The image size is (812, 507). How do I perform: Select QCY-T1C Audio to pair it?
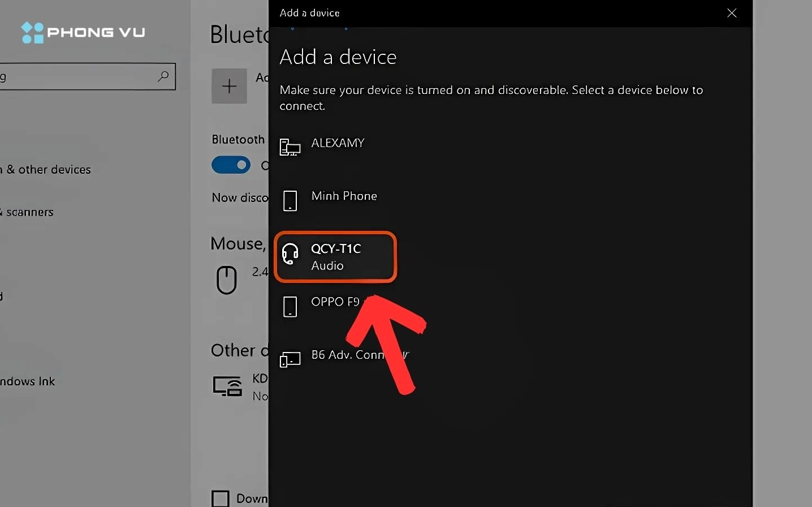(x=336, y=256)
